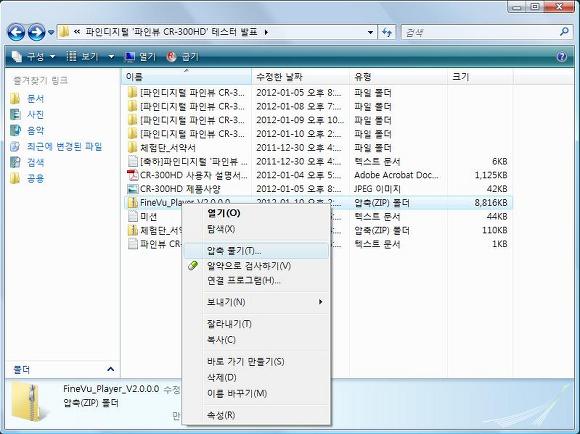Click the 굽기 burn disc icon
The image size is (580, 434).
172,57
